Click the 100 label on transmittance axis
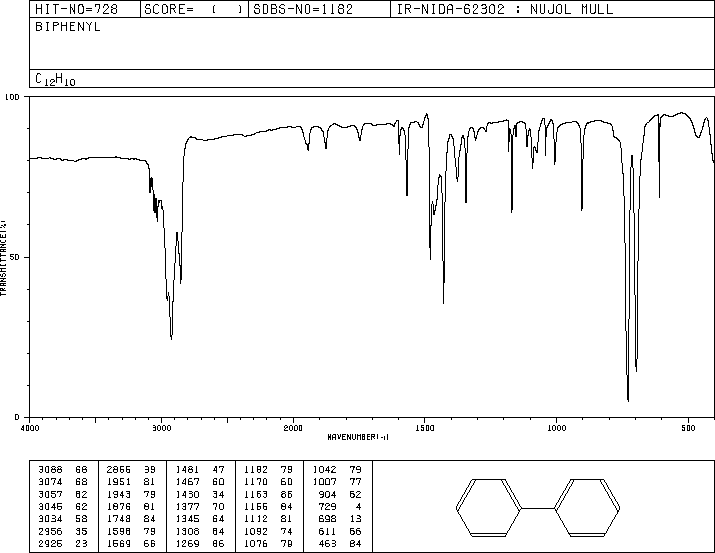The width and height of the screenshot is (715, 553). tap(14, 97)
